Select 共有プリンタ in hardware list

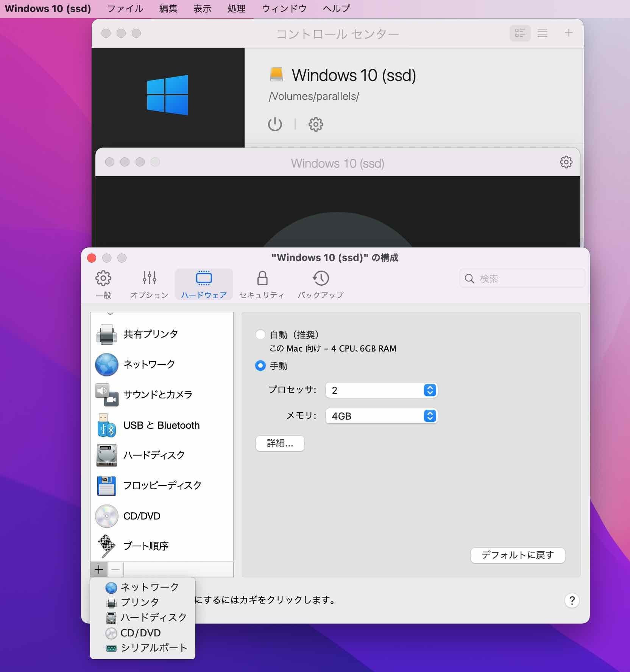(162, 334)
